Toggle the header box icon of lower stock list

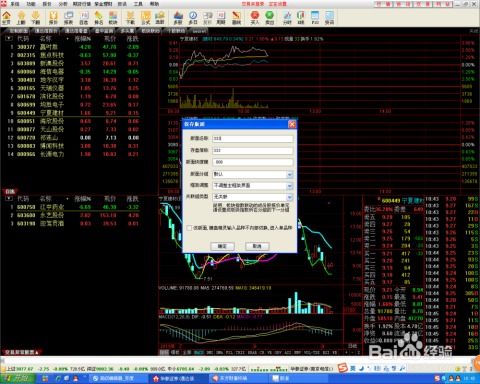click(8, 199)
